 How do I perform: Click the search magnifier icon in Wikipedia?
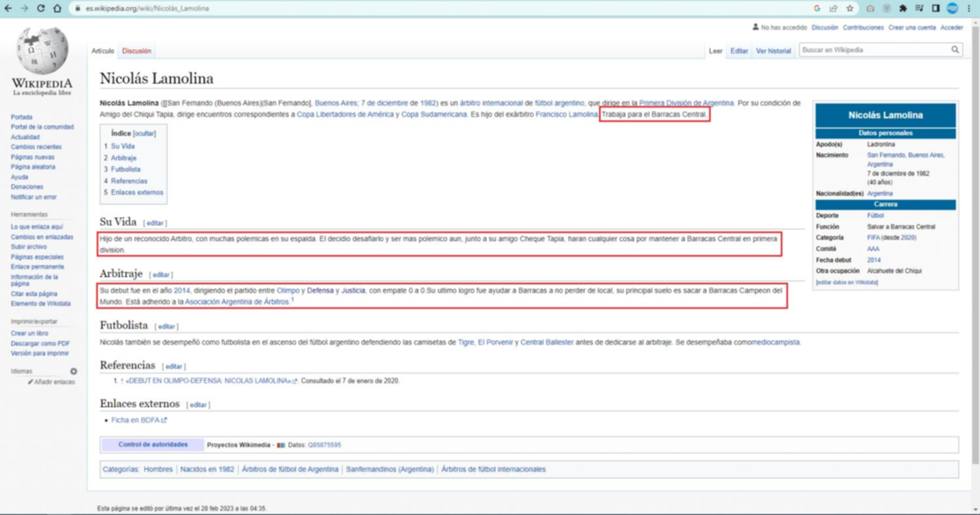pyautogui.click(x=955, y=50)
